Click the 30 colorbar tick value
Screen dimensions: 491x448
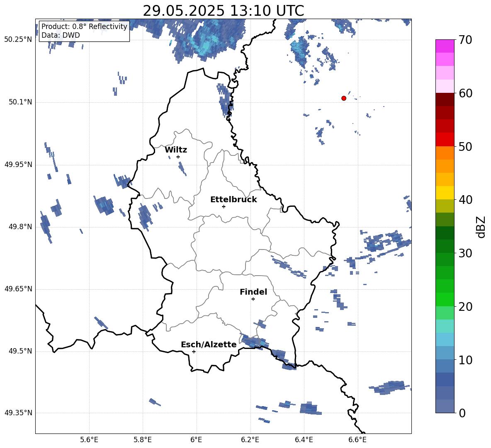point(465,253)
